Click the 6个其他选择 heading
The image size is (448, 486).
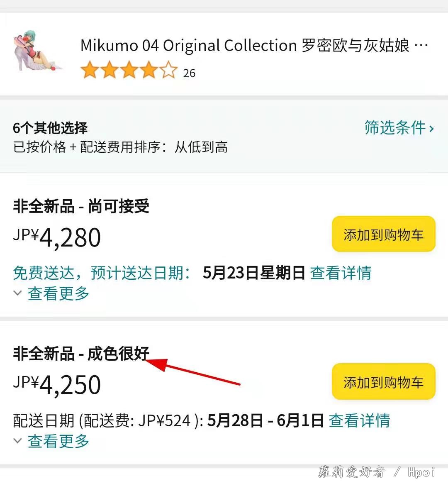click(50, 128)
